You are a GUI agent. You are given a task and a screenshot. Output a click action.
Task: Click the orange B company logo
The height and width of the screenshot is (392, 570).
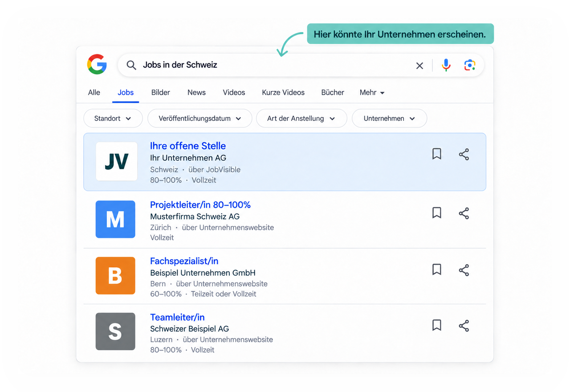click(115, 275)
